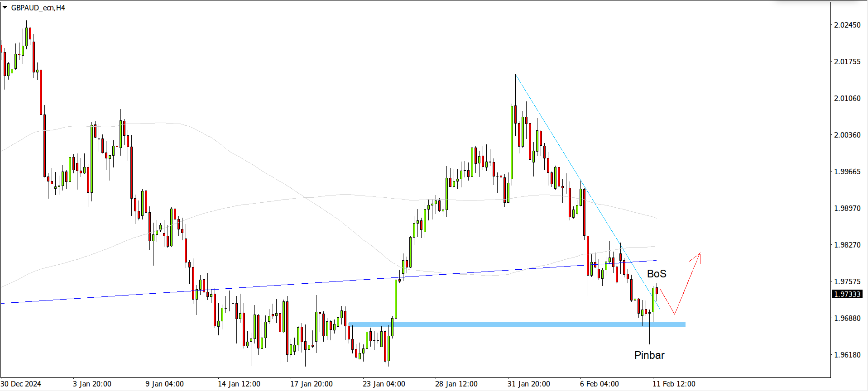Select the dark blue ascending trendline
The height and width of the screenshot is (391, 868).
328,282
